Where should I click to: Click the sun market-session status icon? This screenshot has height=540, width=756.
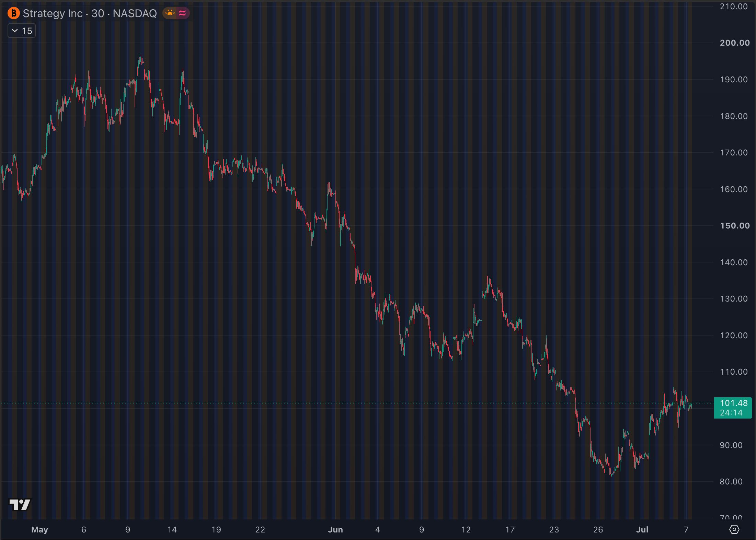(x=170, y=13)
